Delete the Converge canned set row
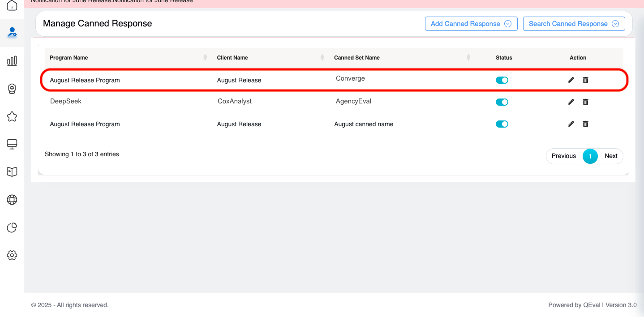This screenshot has width=644, height=317. tap(585, 80)
